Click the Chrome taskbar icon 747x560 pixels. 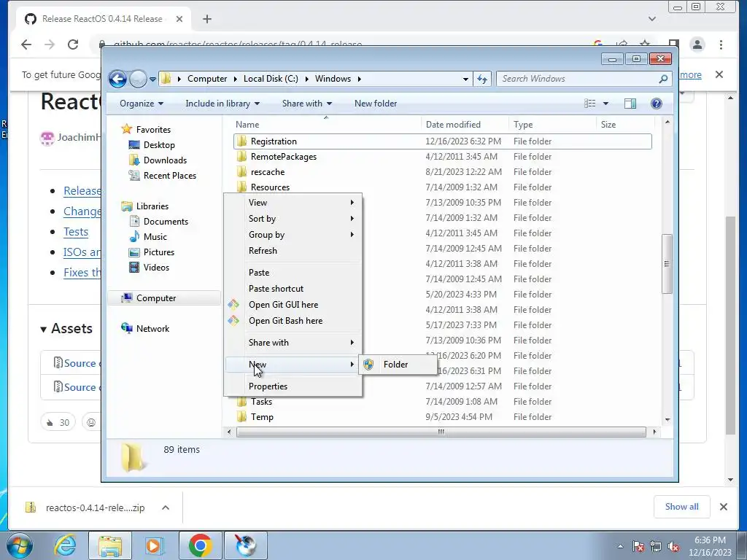[x=200, y=545]
